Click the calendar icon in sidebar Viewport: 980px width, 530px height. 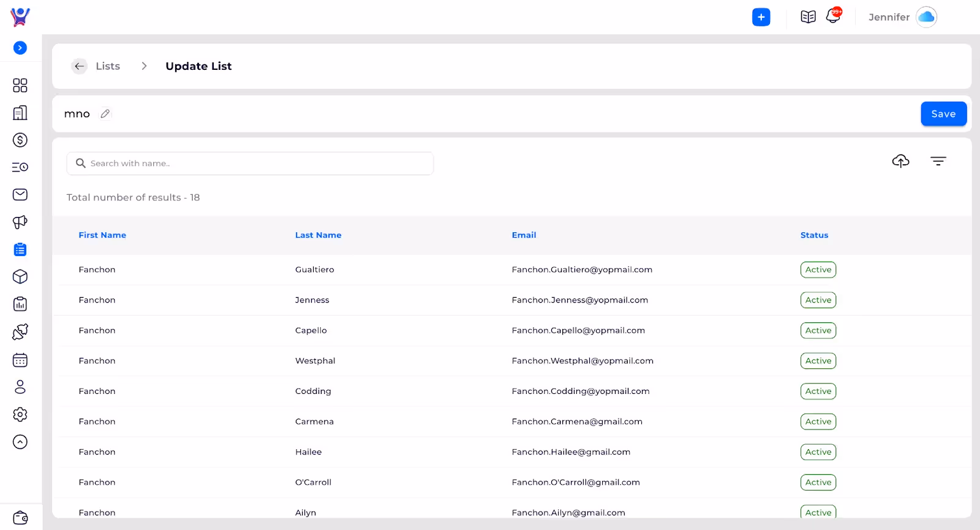point(20,360)
